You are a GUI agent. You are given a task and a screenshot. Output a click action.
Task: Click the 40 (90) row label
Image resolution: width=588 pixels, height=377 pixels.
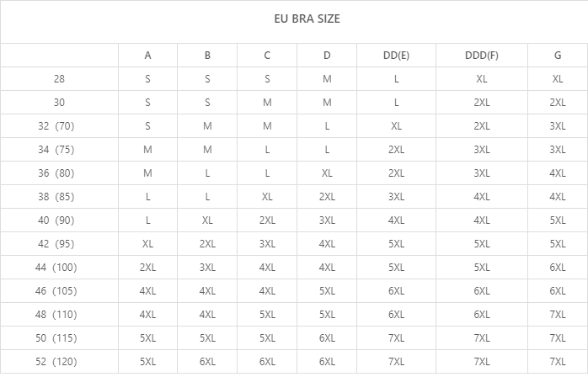[59, 220]
